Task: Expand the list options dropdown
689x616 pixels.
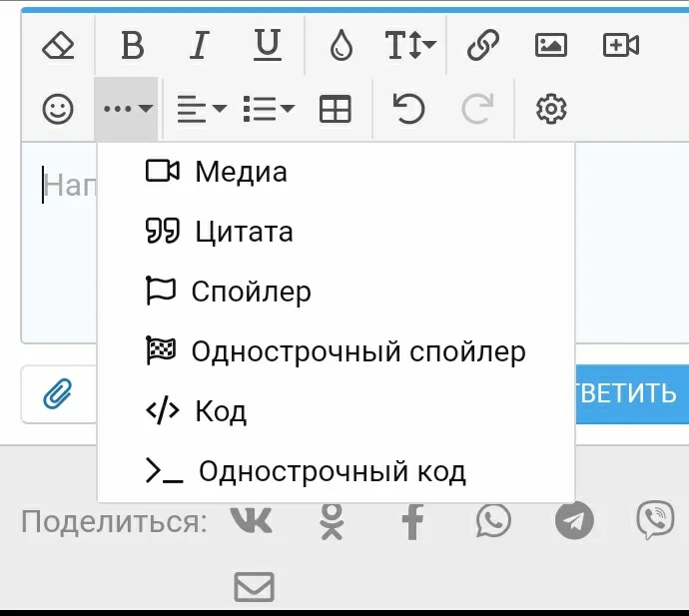Action: pos(269,109)
